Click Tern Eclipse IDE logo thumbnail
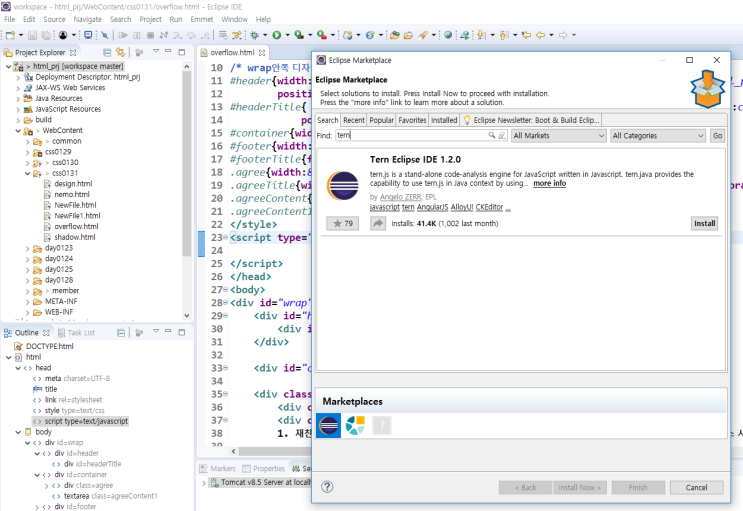 pos(343,186)
